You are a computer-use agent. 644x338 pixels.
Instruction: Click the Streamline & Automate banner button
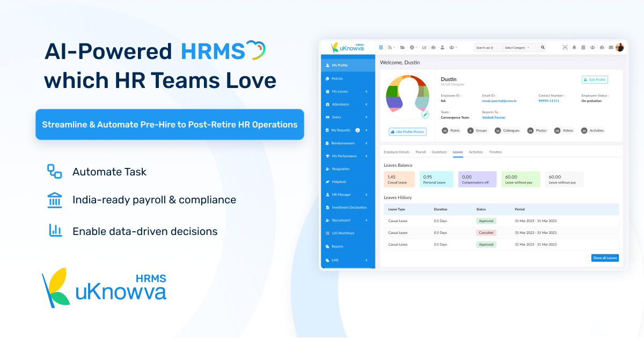pyautogui.click(x=170, y=124)
